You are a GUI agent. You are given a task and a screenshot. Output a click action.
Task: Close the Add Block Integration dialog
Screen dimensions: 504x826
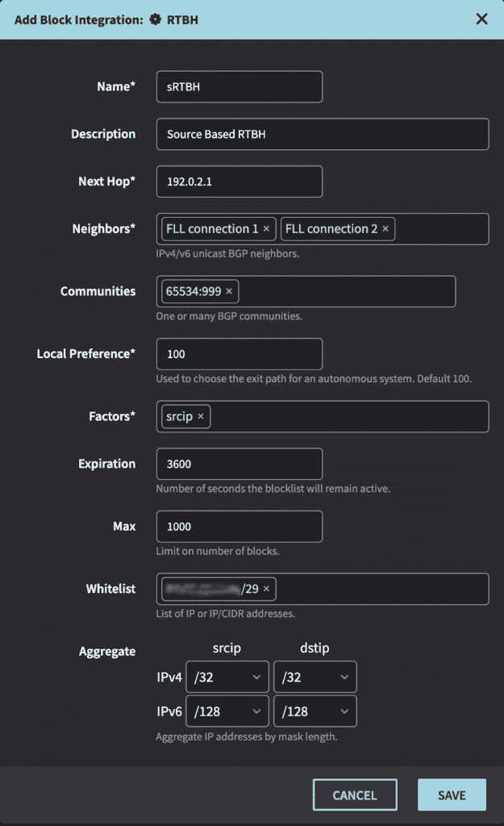481,18
